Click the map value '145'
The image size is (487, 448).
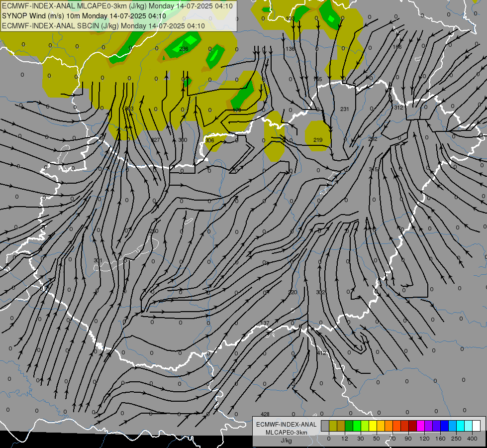[318, 79]
